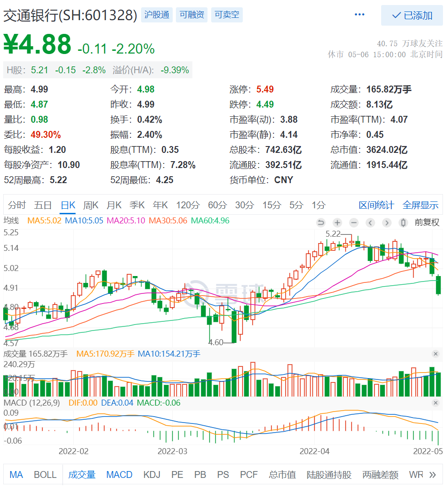Screen dimensions: 448x488
Task: Click the MA30:5.06 legend label
Action: tap(168, 221)
